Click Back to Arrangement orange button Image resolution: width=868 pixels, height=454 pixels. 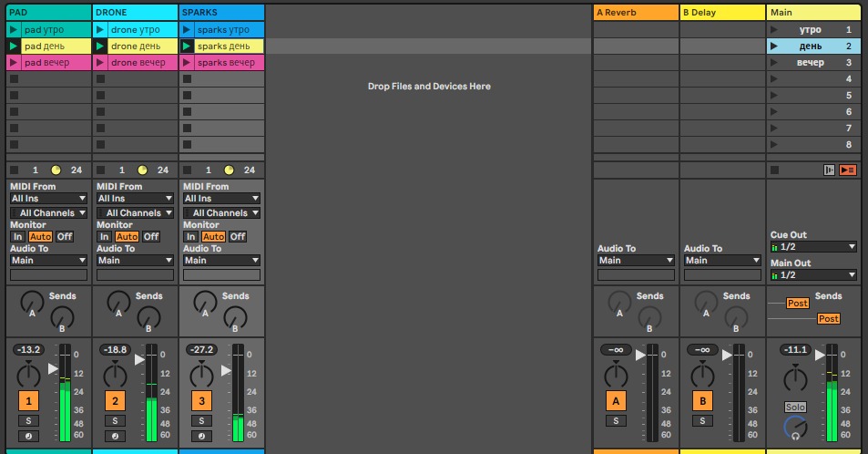[848, 170]
